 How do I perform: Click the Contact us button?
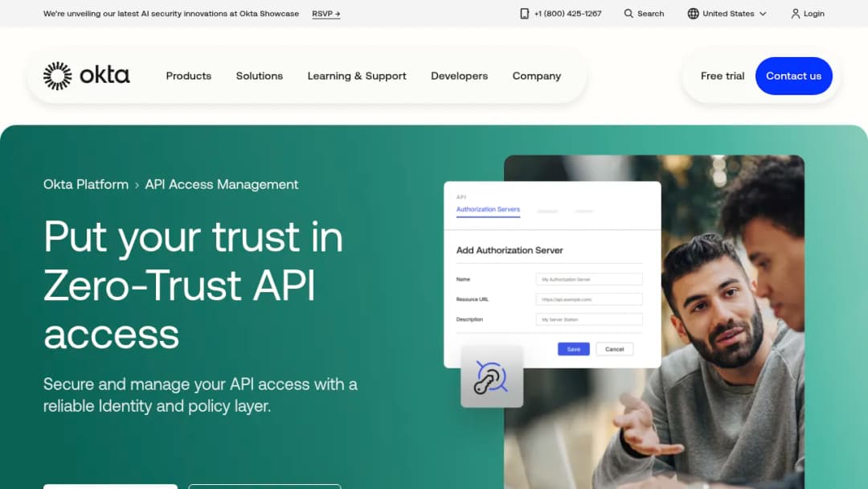coord(794,76)
